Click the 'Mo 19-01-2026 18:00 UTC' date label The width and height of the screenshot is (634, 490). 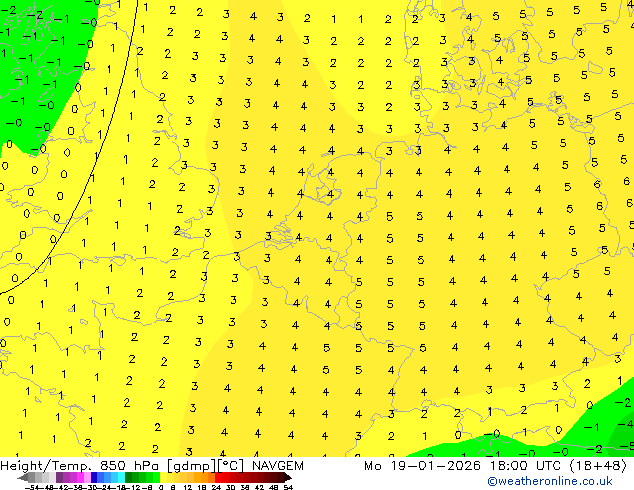464,466
